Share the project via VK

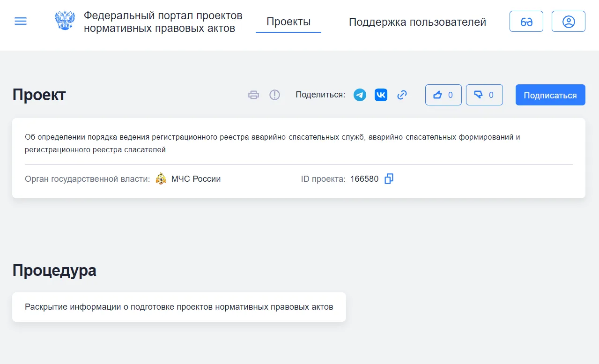381,95
